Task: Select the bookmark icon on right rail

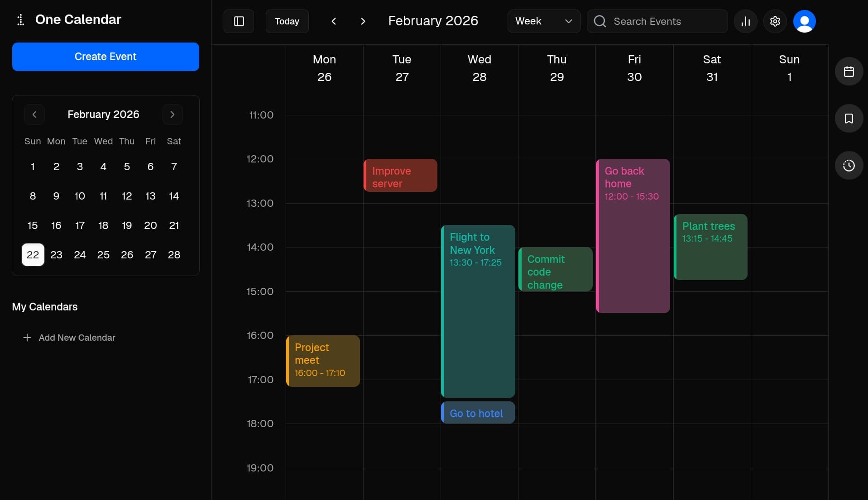Action: pos(849,118)
